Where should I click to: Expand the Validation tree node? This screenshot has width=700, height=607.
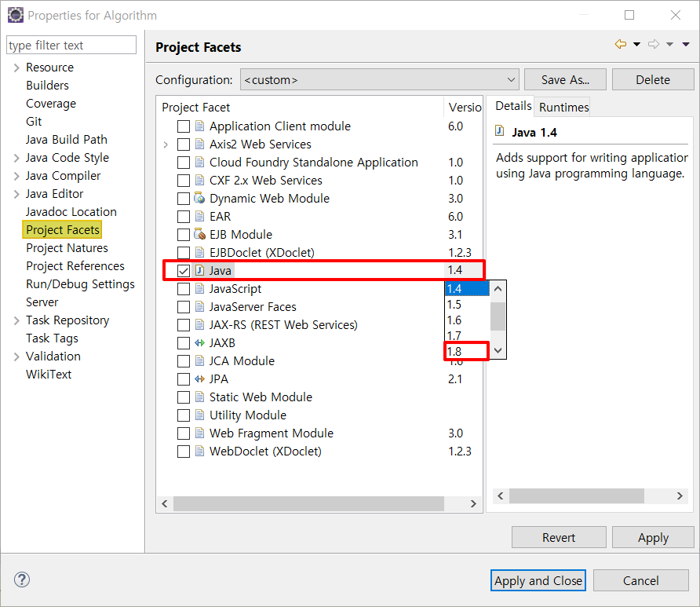coord(16,357)
